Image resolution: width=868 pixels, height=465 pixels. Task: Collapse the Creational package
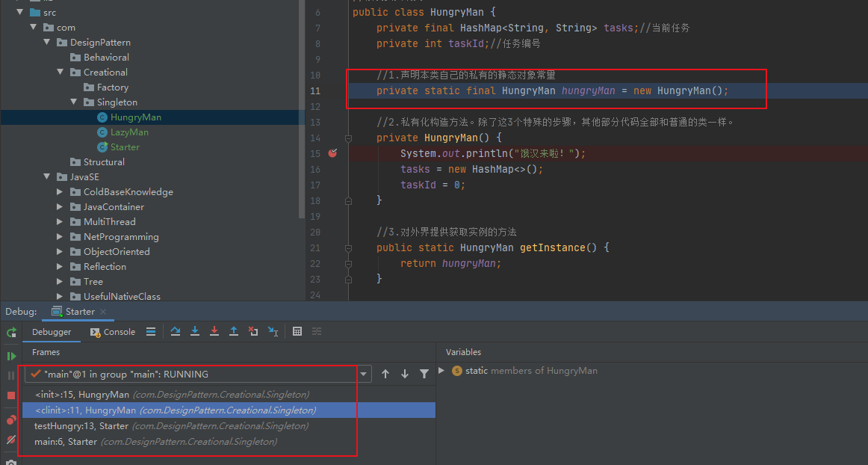[x=61, y=72]
